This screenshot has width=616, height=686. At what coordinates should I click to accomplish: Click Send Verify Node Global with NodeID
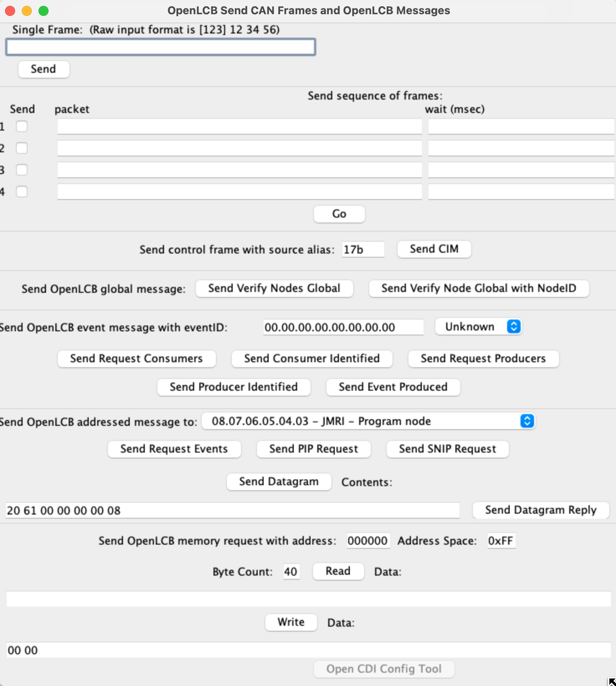pos(479,289)
